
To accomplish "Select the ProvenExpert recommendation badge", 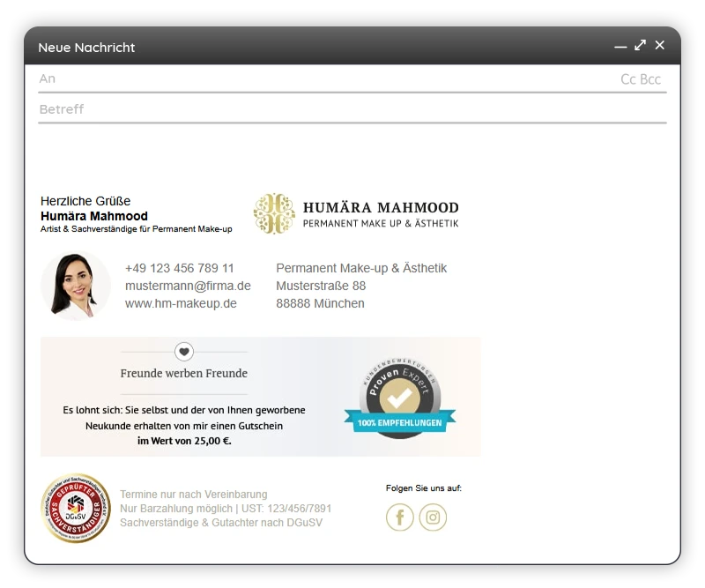I will click(398, 390).
